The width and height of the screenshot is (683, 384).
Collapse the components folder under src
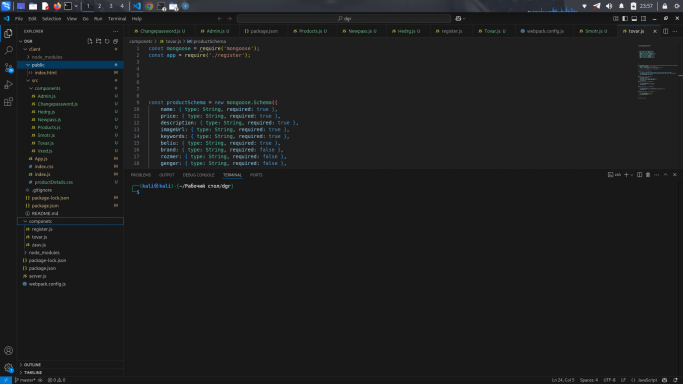(31, 88)
